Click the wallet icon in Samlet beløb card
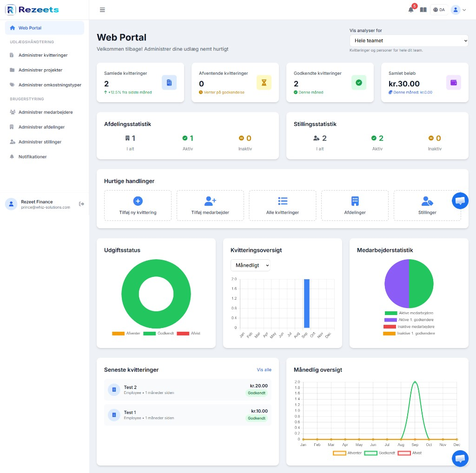Image resolution: width=476 pixels, height=473 pixels. 454,83
